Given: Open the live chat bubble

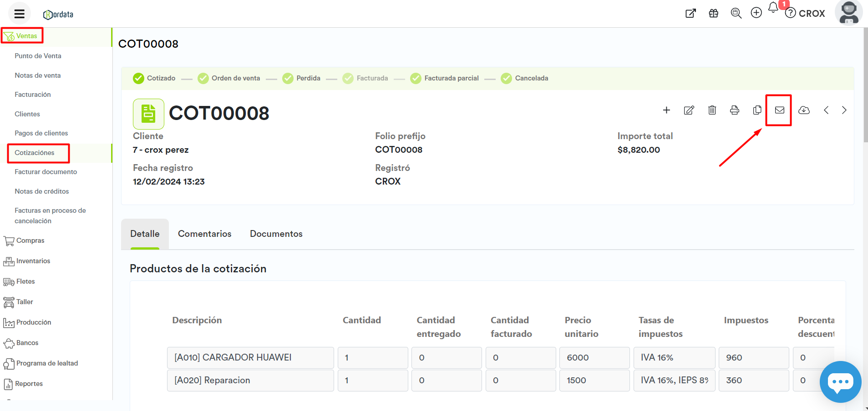Looking at the screenshot, I should (840, 381).
